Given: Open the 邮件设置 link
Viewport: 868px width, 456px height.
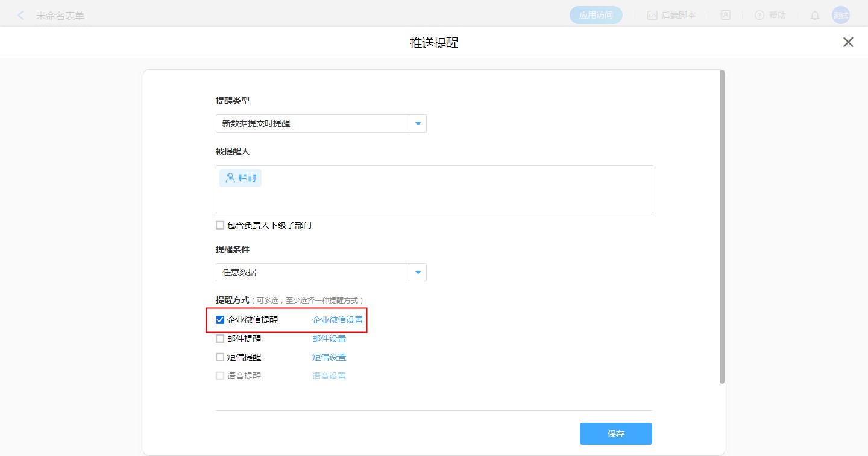Looking at the screenshot, I should point(329,339).
